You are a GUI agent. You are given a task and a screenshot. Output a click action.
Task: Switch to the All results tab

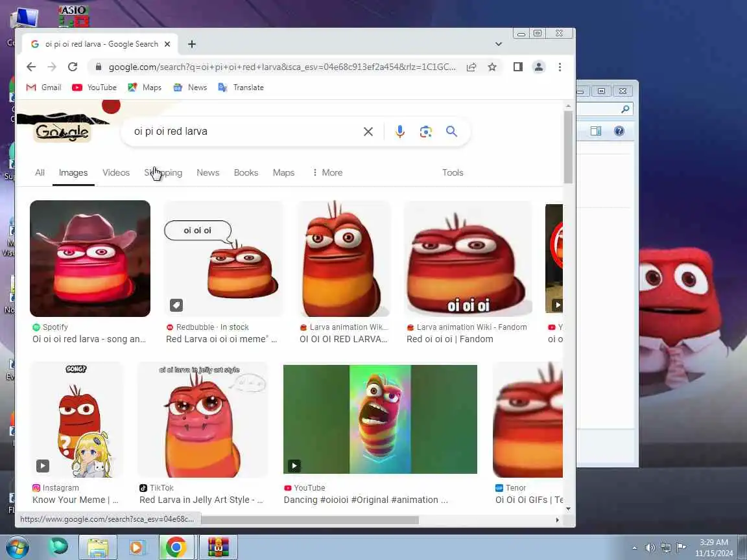tap(40, 173)
